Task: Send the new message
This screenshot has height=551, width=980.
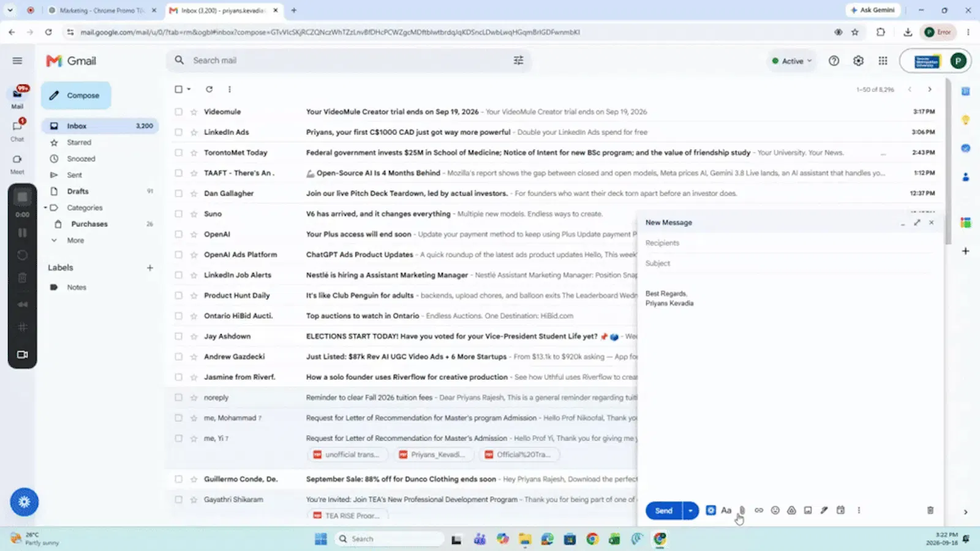Action: pos(664,511)
